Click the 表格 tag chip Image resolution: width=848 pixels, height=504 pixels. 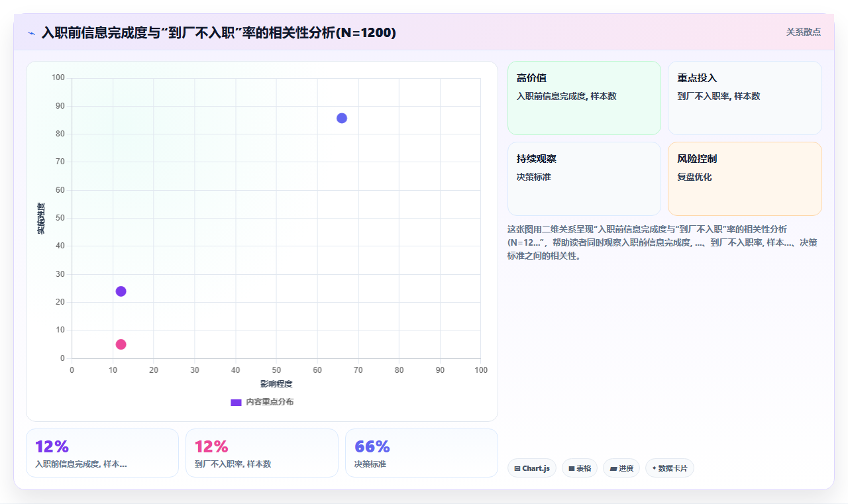580,468
